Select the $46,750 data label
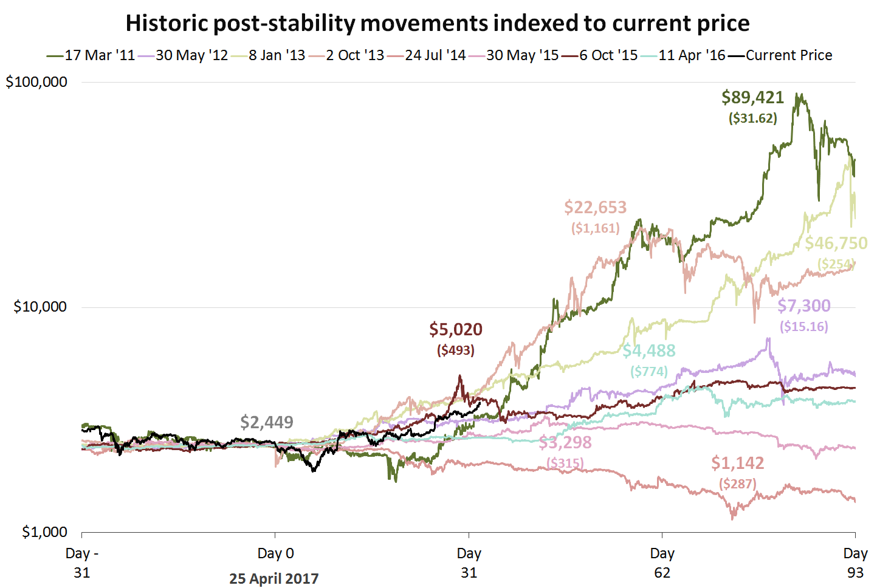Image resolution: width=877 pixels, height=588 pixels. click(x=836, y=244)
